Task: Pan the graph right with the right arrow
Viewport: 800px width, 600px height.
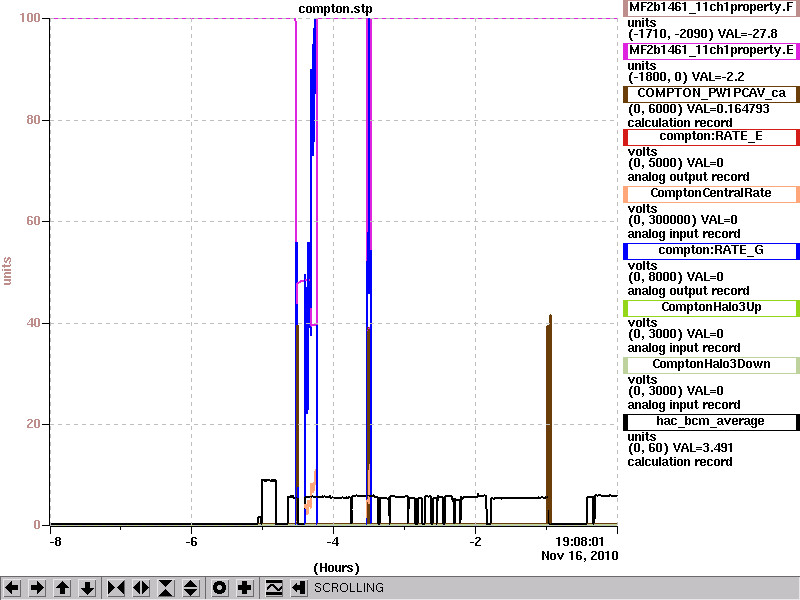Action: coord(37,588)
